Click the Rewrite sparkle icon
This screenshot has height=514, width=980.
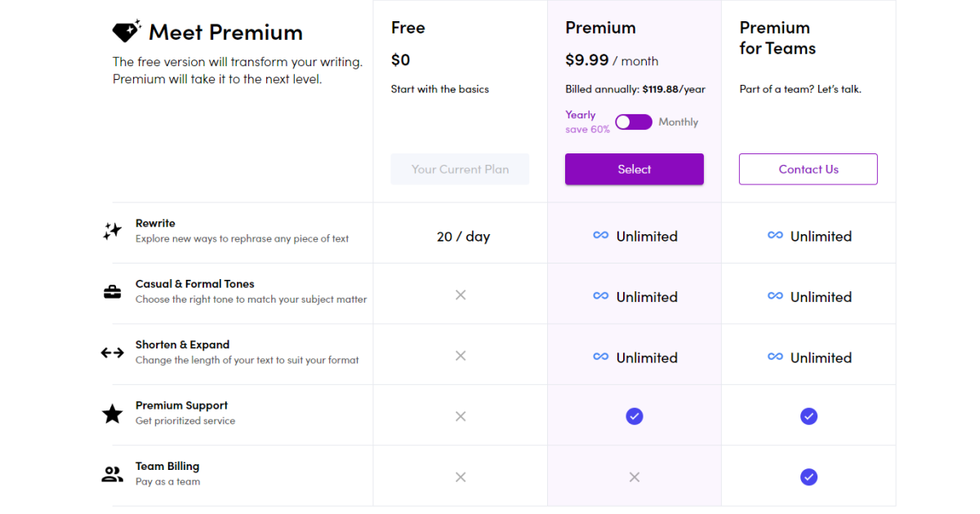tap(112, 231)
